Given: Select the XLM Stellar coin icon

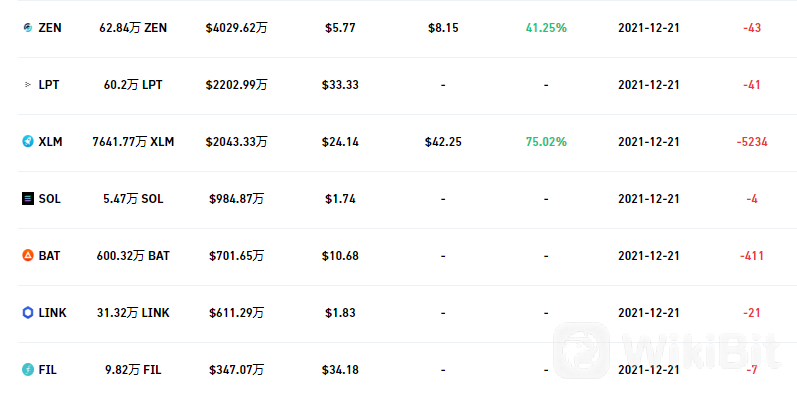Looking at the screenshot, I should click(x=28, y=141).
